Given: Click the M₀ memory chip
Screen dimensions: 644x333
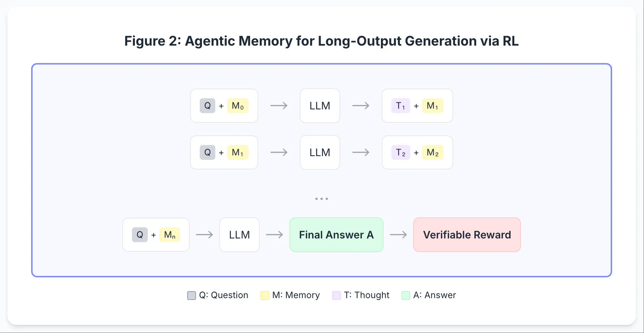Looking at the screenshot, I should coord(238,106).
